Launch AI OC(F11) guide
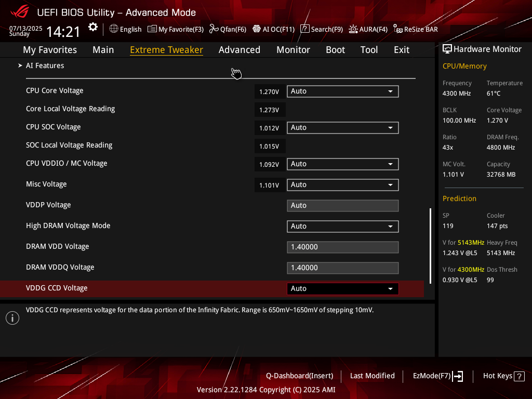The width and height of the screenshot is (532, 399). click(273, 29)
